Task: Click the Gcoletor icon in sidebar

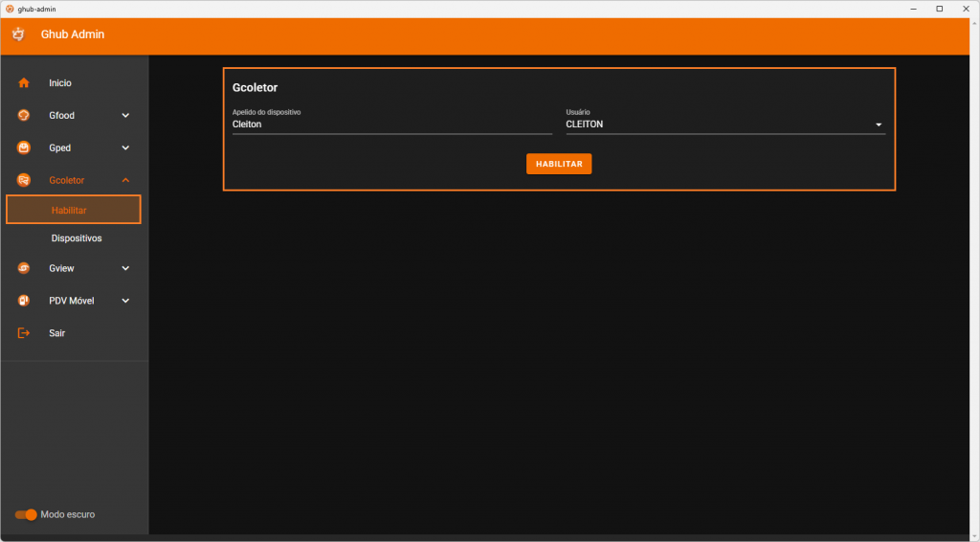Action: pyautogui.click(x=24, y=181)
